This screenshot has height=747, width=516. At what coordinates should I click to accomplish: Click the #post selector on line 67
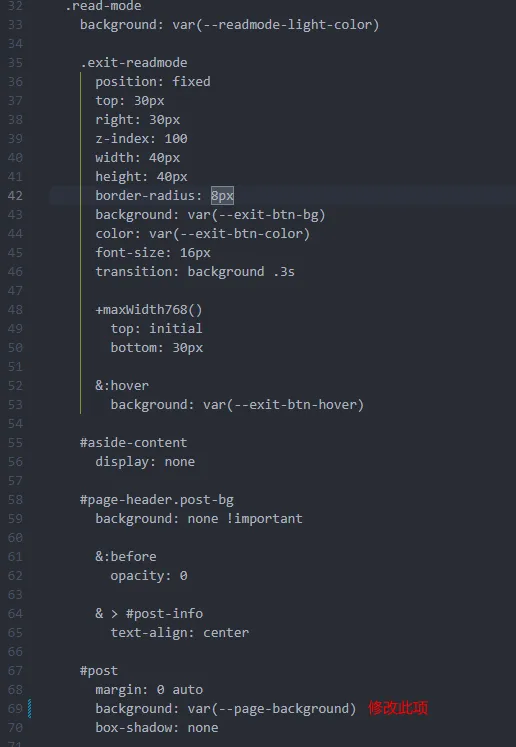(x=99, y=671)
